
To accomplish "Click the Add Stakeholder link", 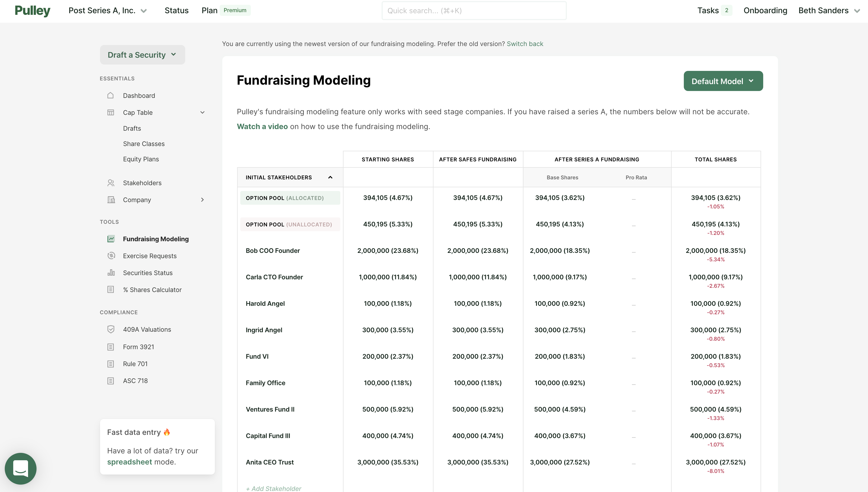I will coord(273,488).
